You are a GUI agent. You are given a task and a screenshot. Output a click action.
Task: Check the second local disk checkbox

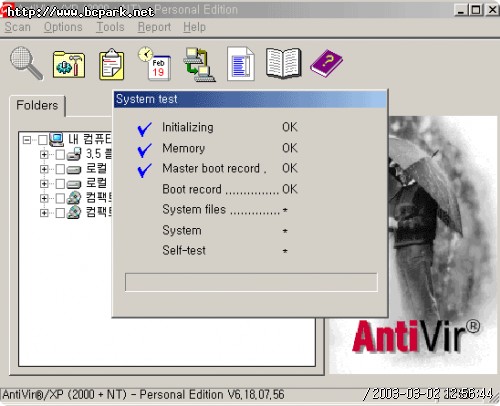coord(60,184)
